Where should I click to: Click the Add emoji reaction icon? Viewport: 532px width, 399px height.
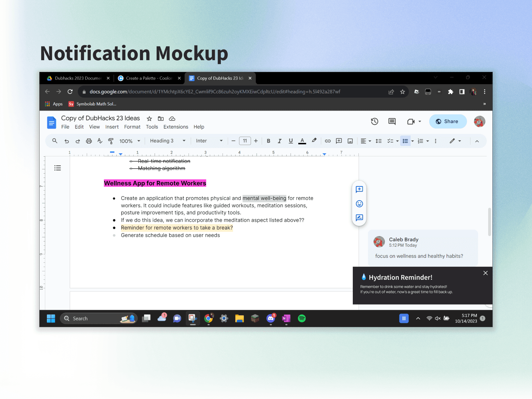[359, 203]
